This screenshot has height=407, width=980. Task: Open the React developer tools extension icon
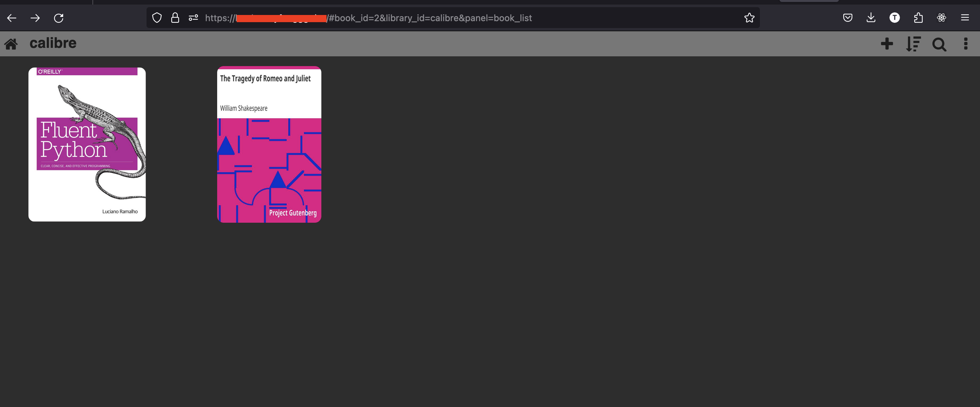coord(942,18)
